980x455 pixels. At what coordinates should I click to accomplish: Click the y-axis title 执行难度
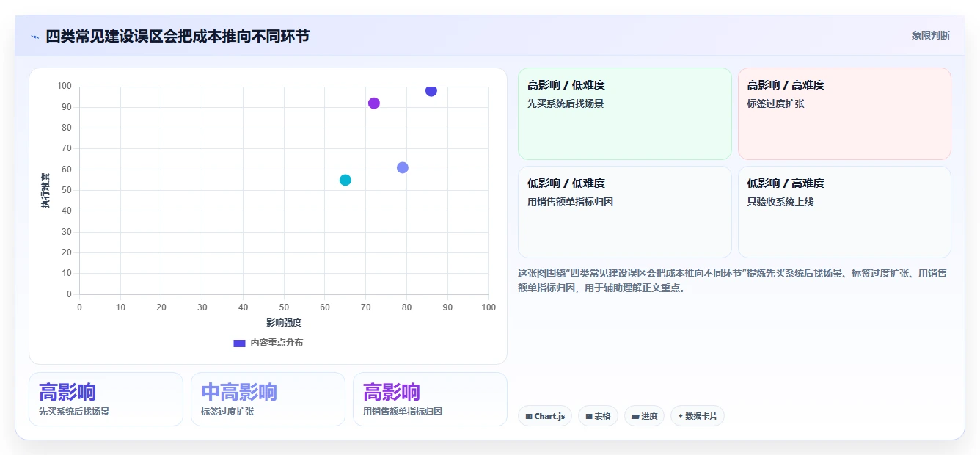[45, 191]
